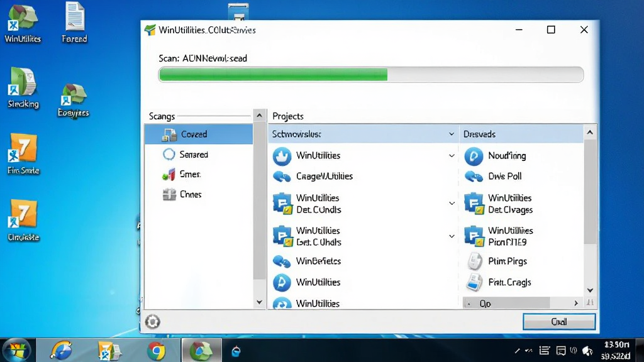The height and width of the screenshot is (362, 644).
Task: Expand the first WinUtilities row chevron
Action: point(452,156)
